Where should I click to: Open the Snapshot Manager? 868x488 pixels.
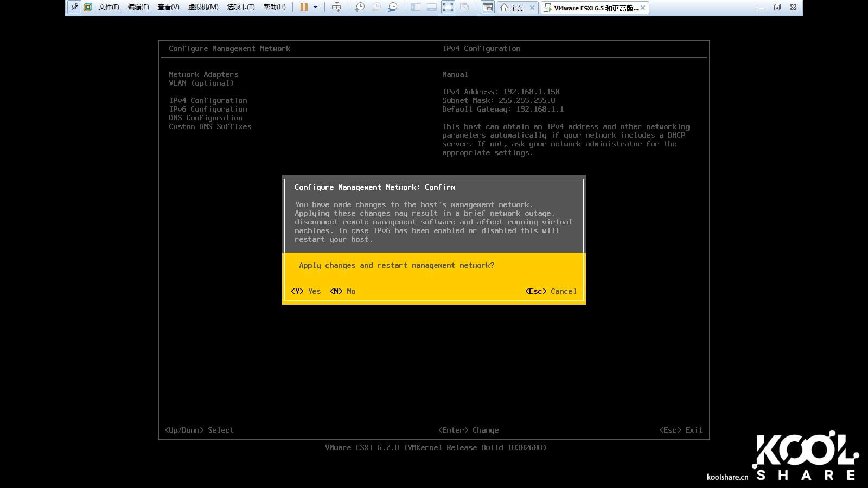[x=393, y=8]
